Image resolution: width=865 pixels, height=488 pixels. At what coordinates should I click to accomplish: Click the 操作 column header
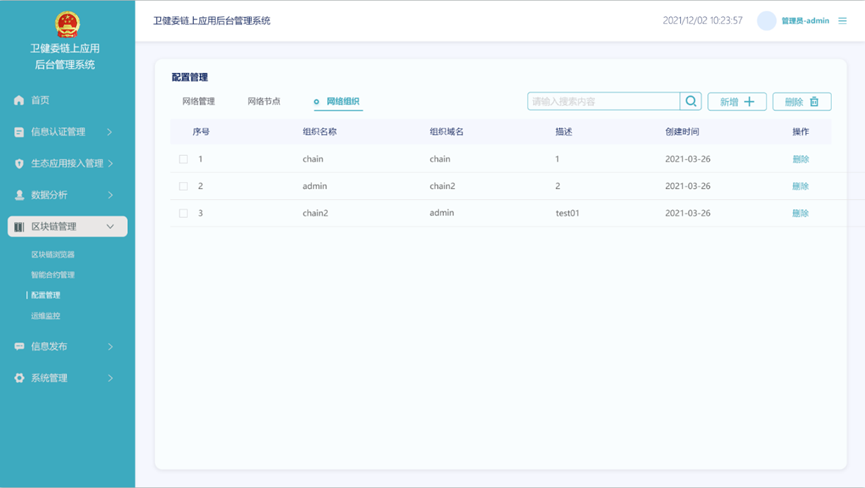[x=800, y=131]
